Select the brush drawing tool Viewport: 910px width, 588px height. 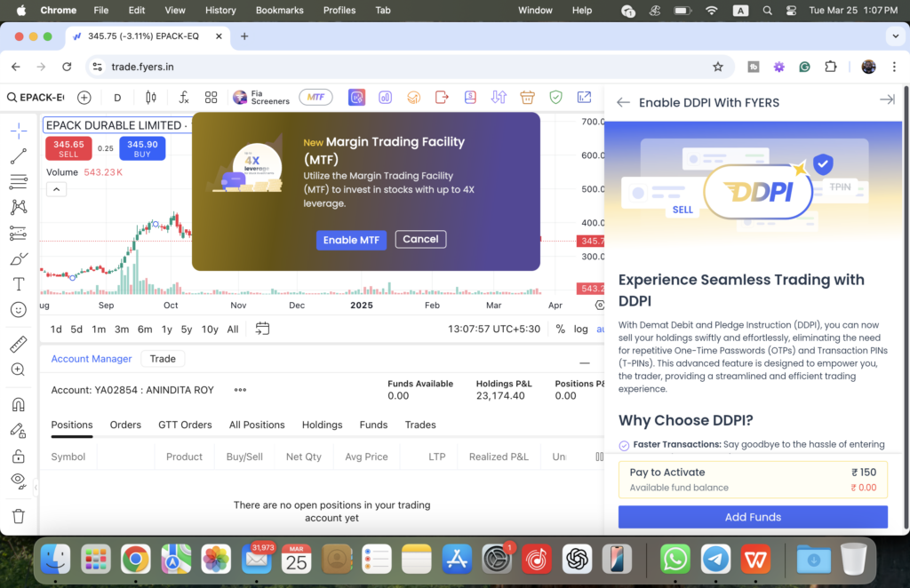pyautogui.click(x=19, y=258)
